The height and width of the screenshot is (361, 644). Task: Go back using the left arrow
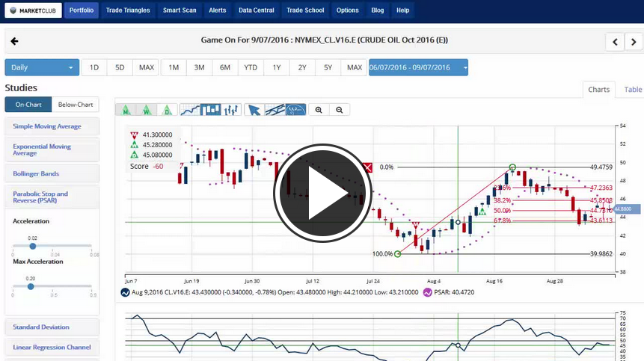pos(14,41)
